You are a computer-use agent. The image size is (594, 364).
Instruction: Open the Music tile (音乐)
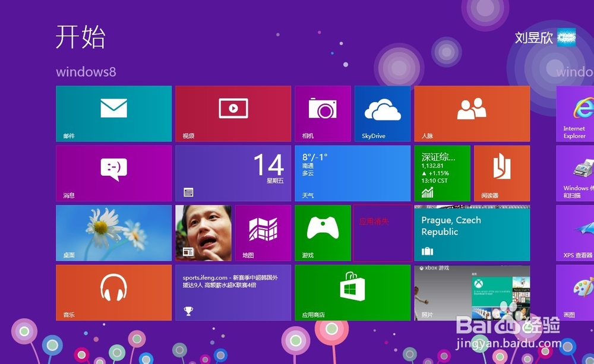[113, 293]
